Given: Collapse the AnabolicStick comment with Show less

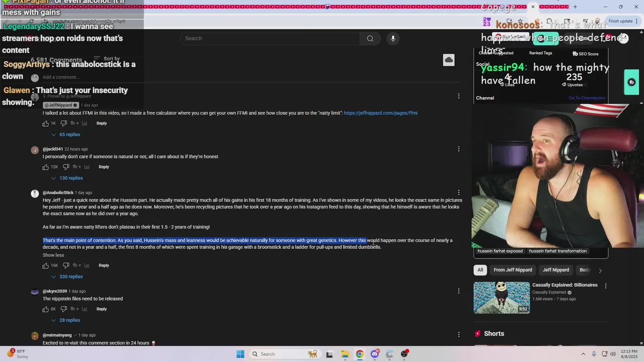Looking at the screenshot, I should (53, 255).
